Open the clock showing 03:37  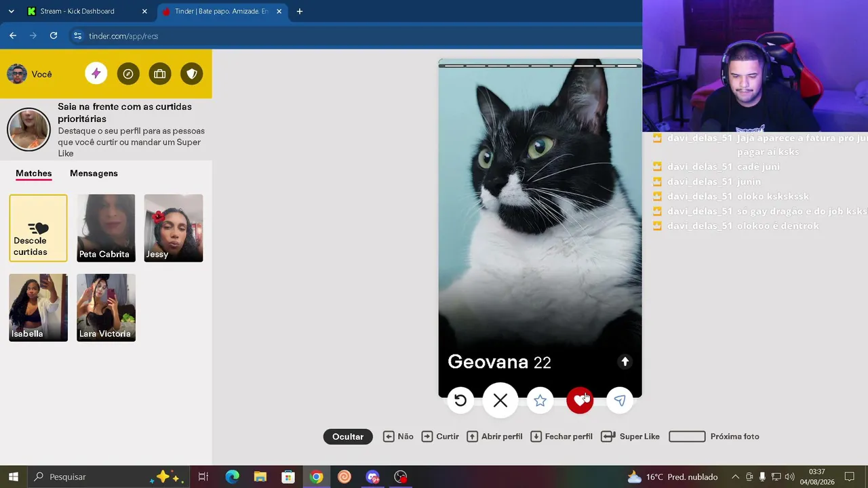point(817,476)
